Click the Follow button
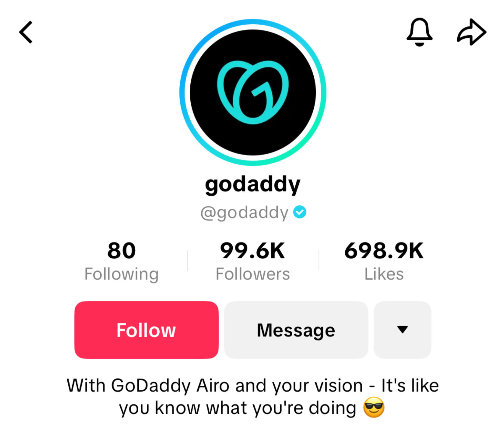Viewport: 504px width, 425px height. 146,330
